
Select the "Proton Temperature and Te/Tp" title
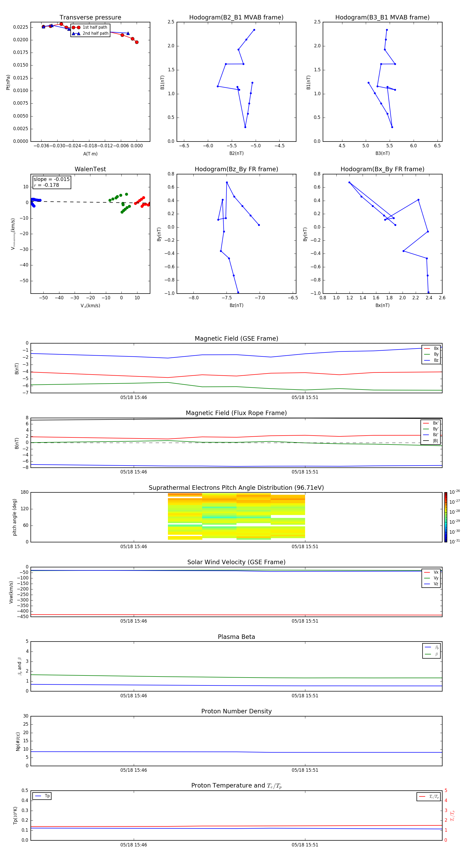(236, 786)
